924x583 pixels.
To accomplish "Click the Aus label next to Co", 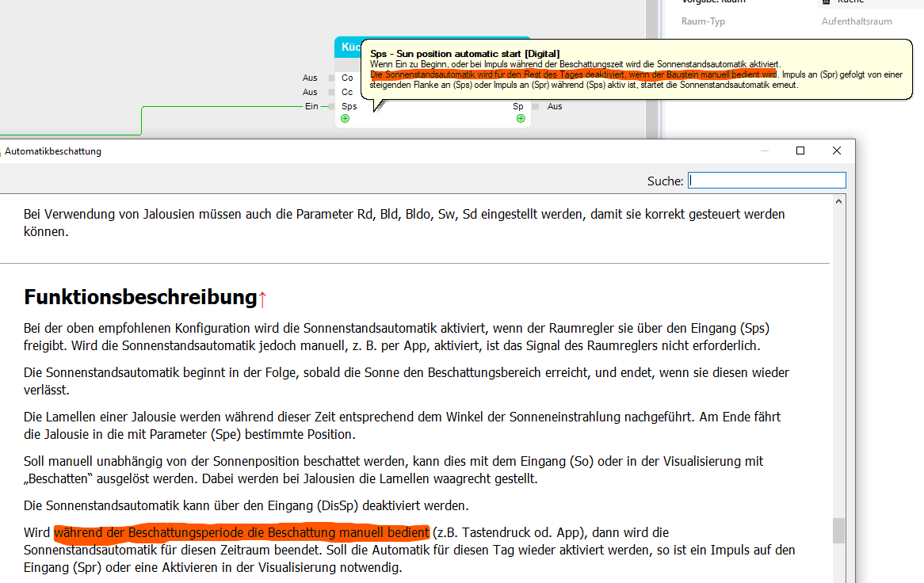I will click(310, 78).
